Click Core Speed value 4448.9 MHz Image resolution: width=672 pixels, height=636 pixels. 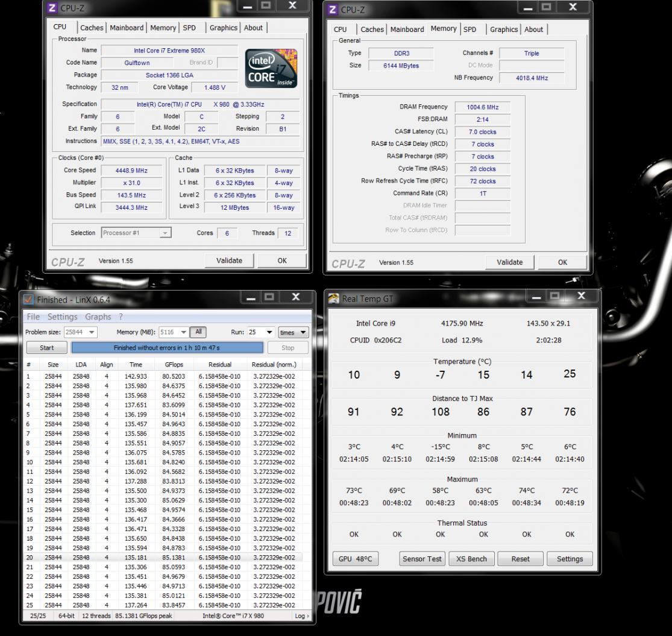[131, 170]
